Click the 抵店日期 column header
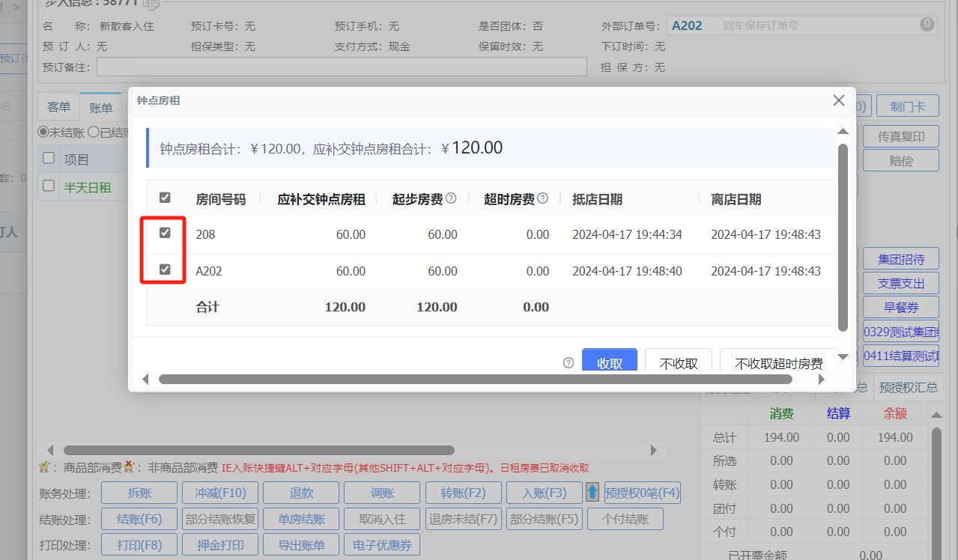This screenshot has width=958, height=560. [597, 199]
